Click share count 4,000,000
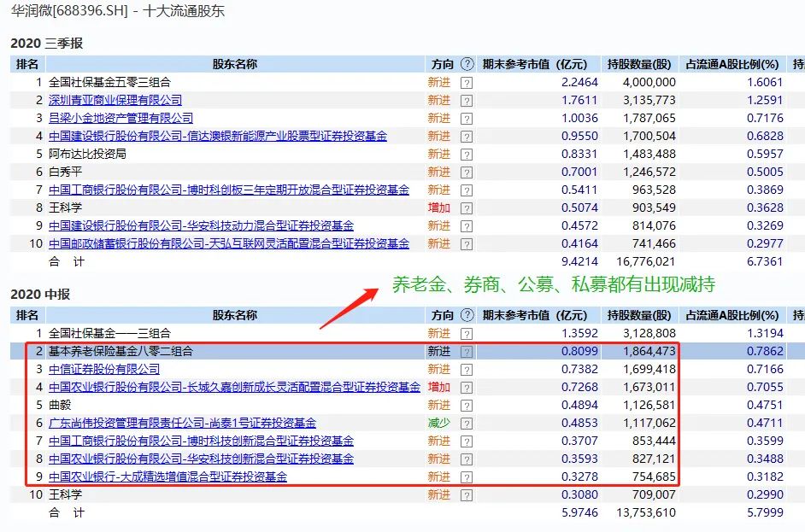805x532 pixels. click(x=649, y=82)
